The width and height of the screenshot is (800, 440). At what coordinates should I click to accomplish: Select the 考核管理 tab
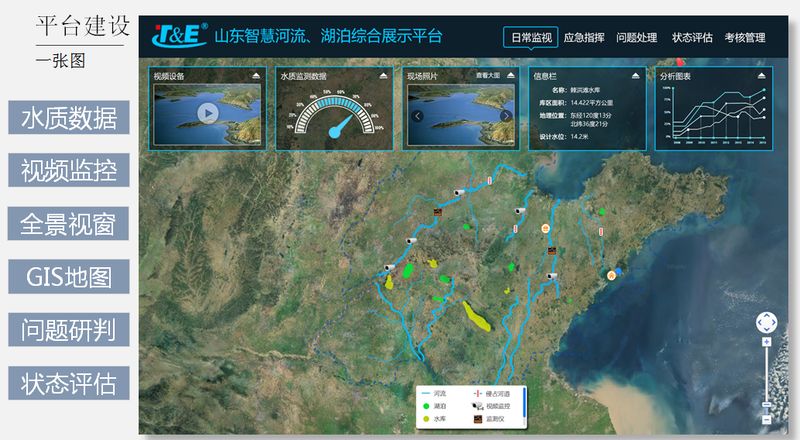coord(746,38)
